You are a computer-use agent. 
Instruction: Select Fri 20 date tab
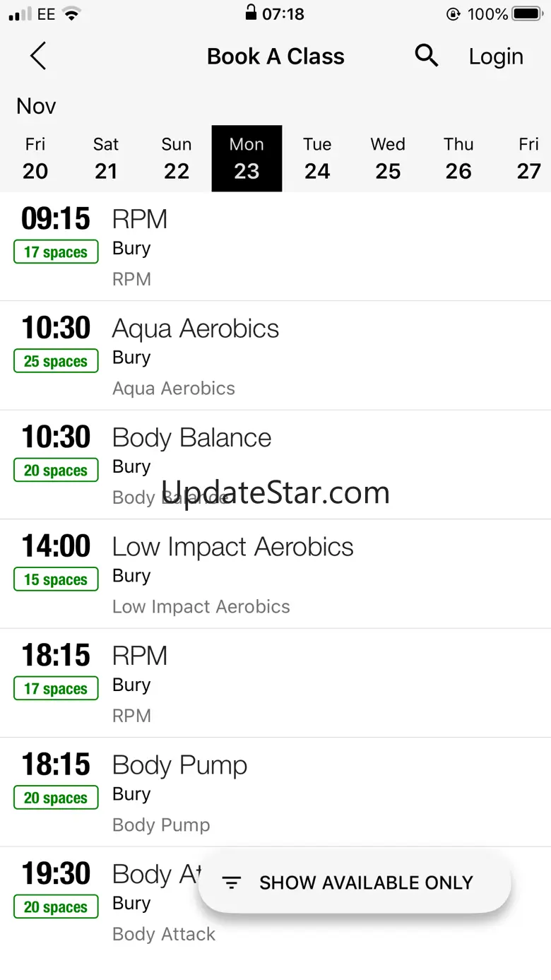(x=35, y=158)
